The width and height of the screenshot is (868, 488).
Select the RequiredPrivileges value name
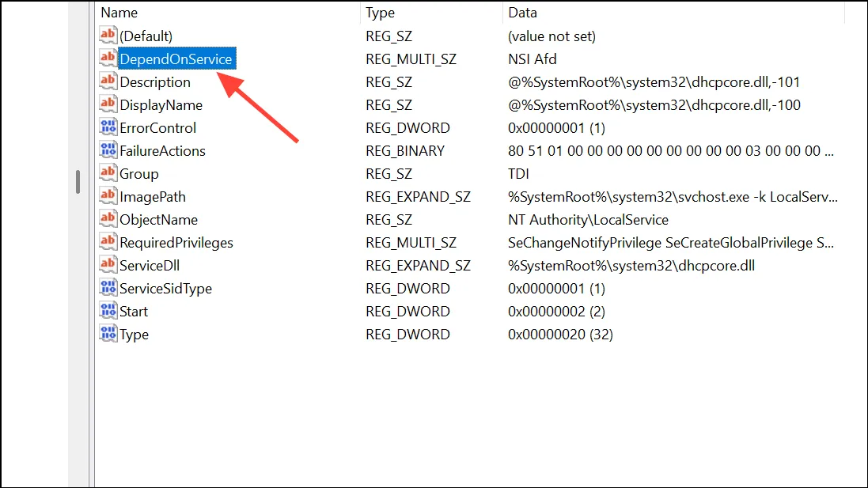(176, 243)
